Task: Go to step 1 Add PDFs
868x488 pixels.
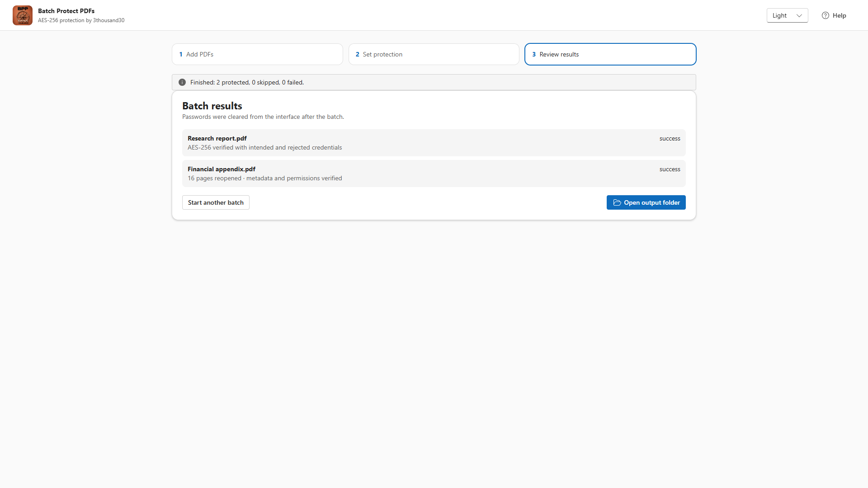Action: (x=257, y=54)
